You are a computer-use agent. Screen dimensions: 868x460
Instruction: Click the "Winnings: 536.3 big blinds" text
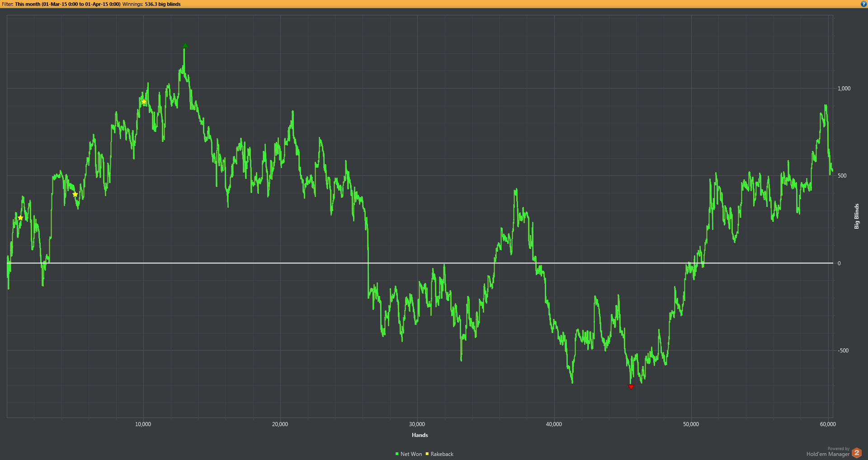pyautogui.click(x=151, y=4)
